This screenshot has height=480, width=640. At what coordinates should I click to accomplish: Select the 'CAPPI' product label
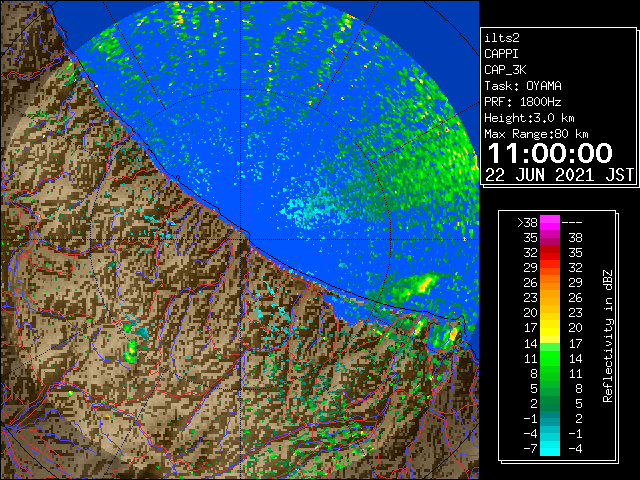(x=501, y=54)
